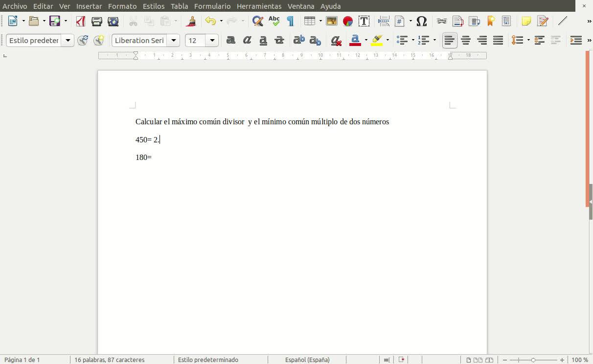Click the Clone Formatting paintbrush icon
The image size is (593, 364).
[191, 21]
